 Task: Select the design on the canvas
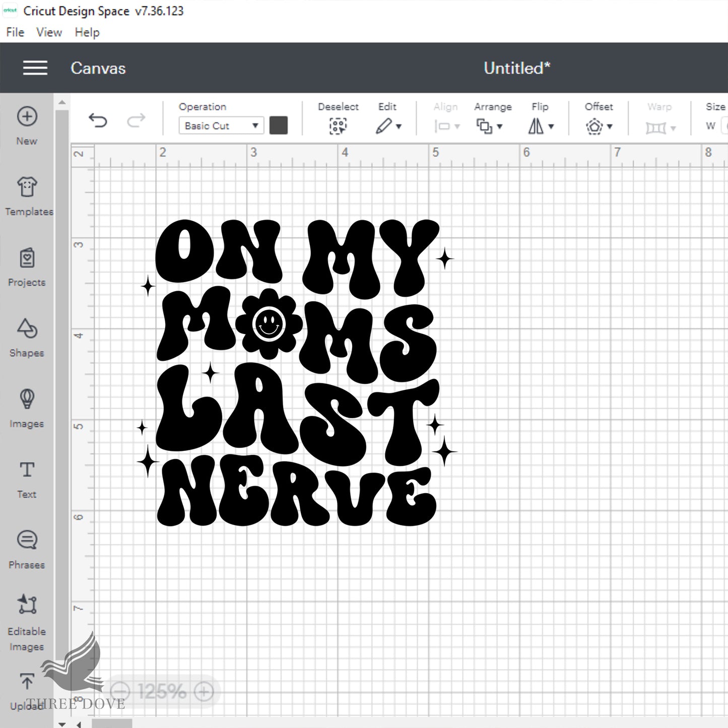tap(297, 373)
